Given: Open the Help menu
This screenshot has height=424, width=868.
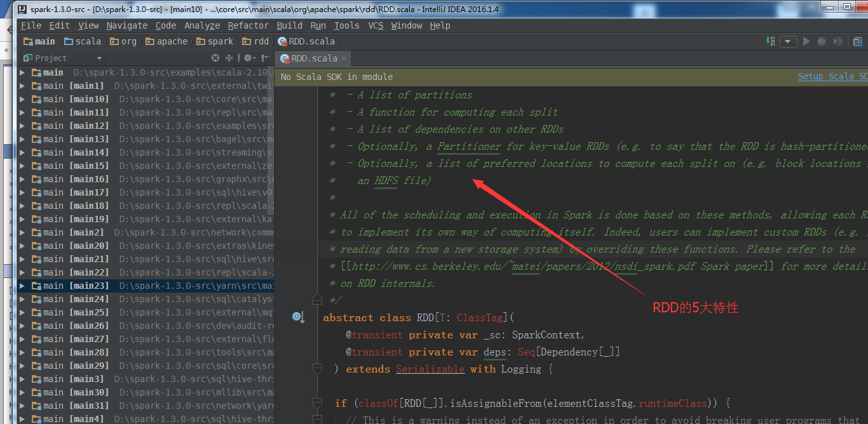Looking at the screenshot, I should 440,25.
